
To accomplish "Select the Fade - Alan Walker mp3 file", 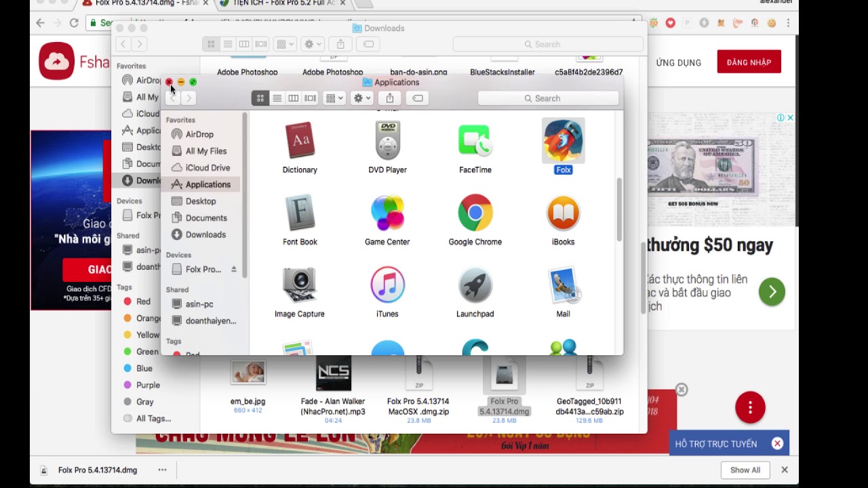I will coord(333,373).
